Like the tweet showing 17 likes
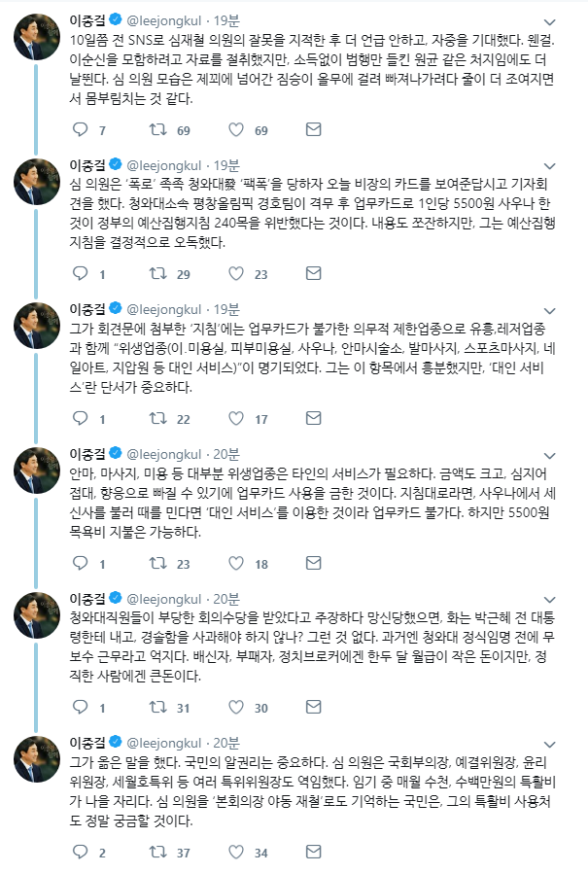This screenshot has width=588, height=873. pyautogui.click(x=234, y=419)
